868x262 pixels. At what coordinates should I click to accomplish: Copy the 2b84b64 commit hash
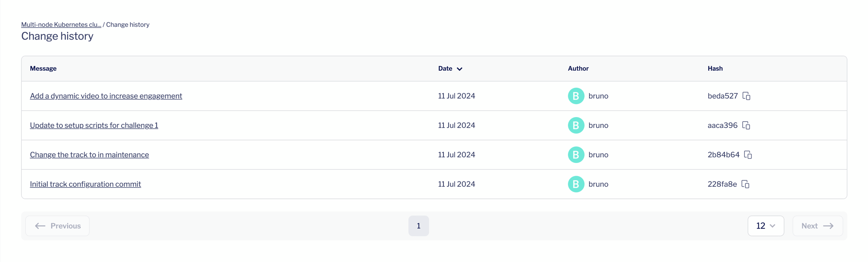[x=748, y=155]
